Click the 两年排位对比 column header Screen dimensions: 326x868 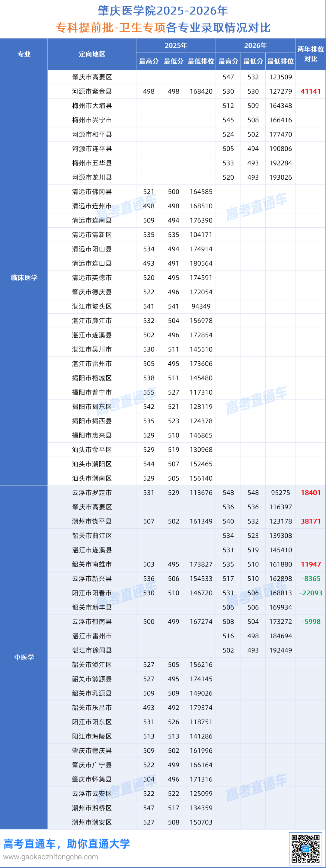pyautogui.click(x=311, y=54)
